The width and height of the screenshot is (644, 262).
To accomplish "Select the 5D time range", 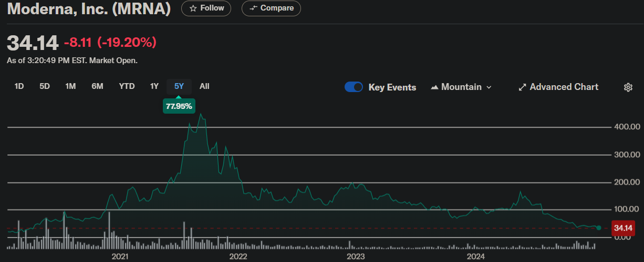I will [x=45, y=86].
